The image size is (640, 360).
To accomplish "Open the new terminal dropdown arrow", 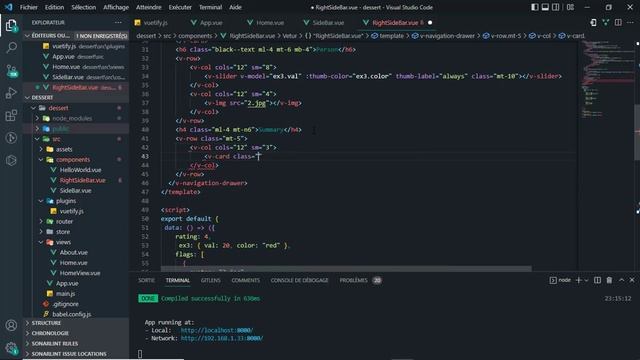I will pos(587,280).
